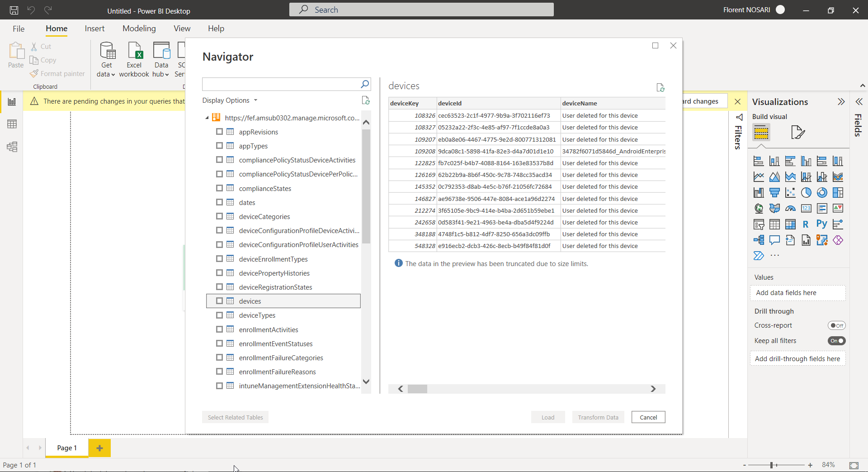Switch to the Format visual pane
This screenshot has width=868, height=472.
click(x=797, y=132)
